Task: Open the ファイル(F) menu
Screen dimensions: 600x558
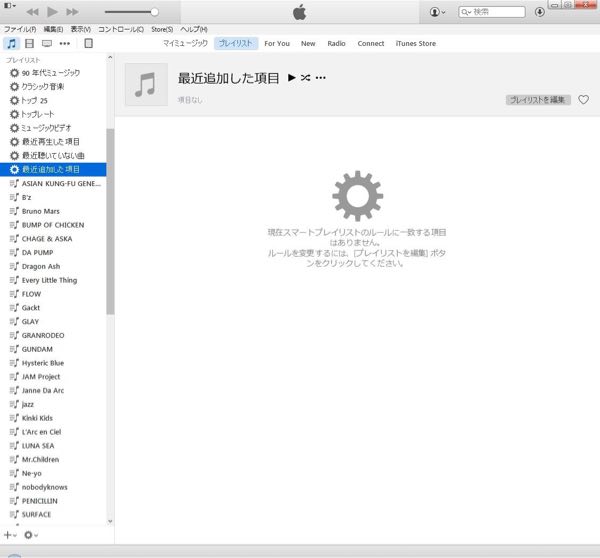Action: point(20,29)
